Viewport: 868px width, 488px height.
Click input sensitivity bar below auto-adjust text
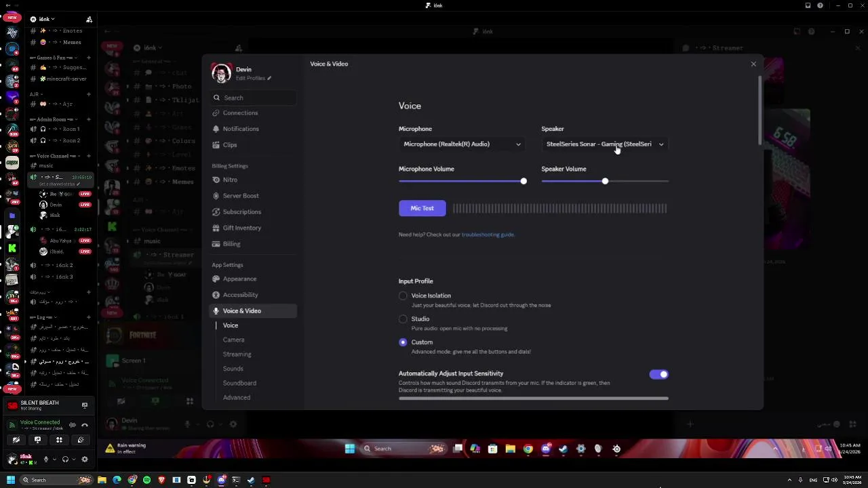[533, 399]
